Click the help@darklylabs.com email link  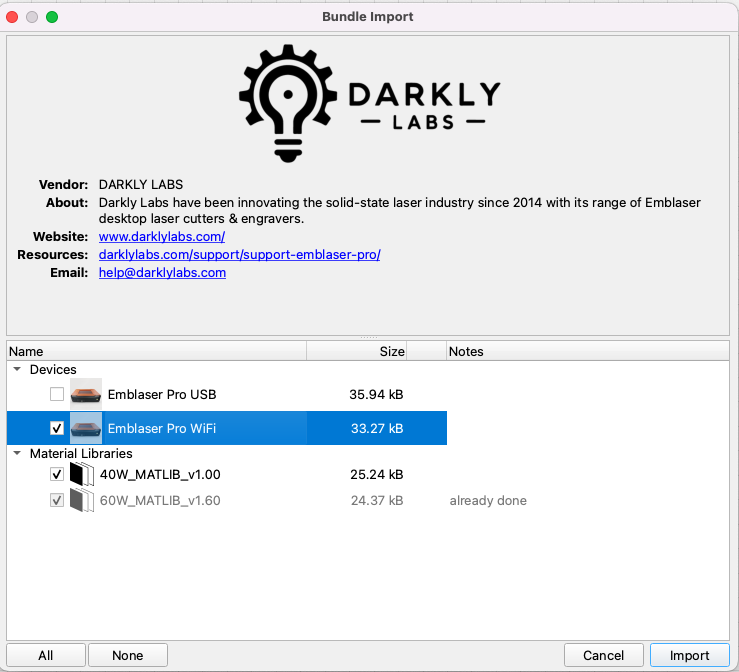[162, 272]
